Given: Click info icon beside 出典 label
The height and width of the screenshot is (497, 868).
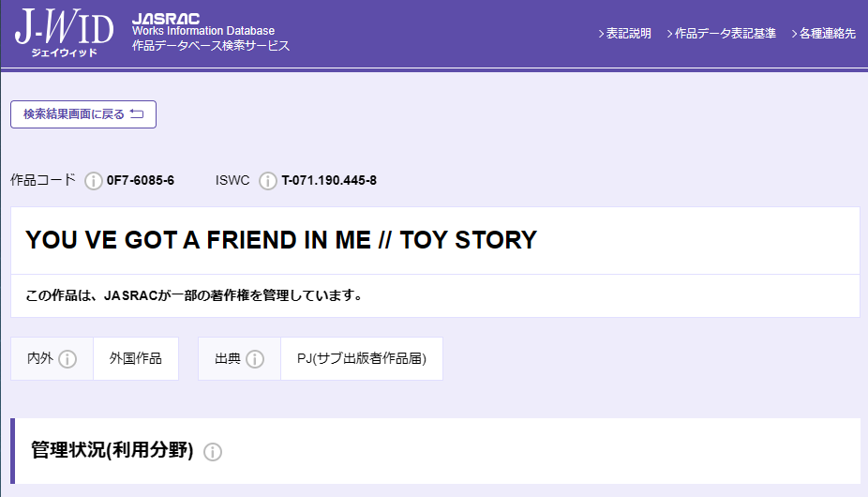Looking at the screenshot, I should pyautogui.click(x=255, y=359).
